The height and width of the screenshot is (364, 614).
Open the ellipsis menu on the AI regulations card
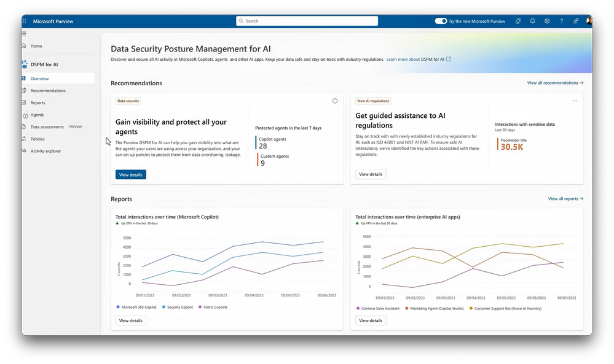[x=575, y=101]
